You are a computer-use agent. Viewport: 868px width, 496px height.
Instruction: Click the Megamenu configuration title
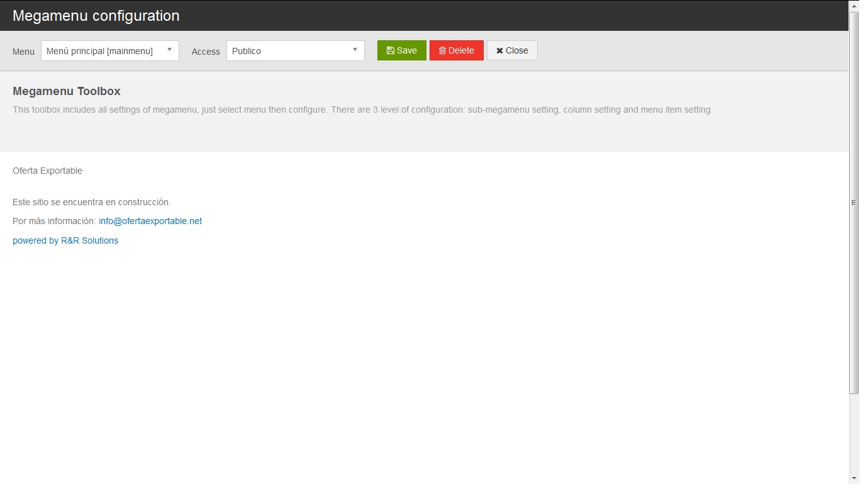(96, 16)
